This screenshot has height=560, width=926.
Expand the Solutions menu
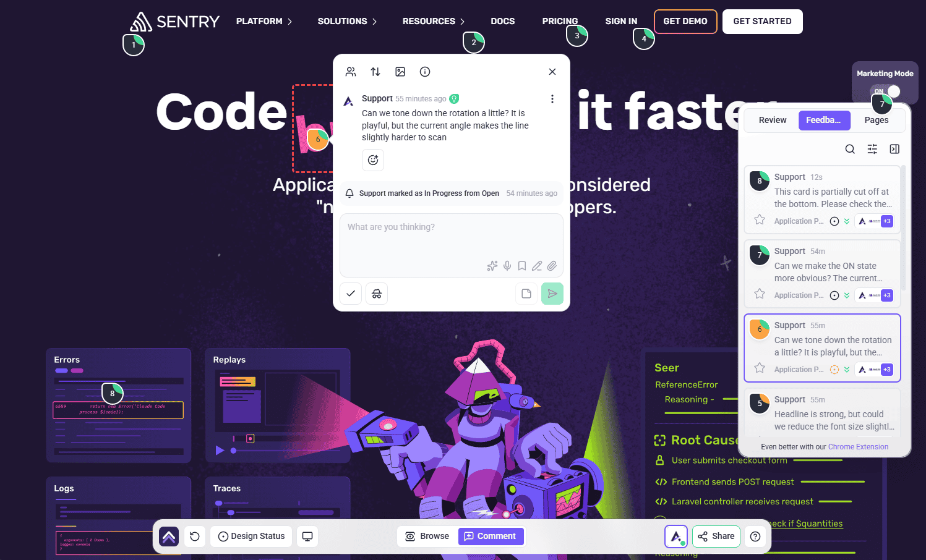(347, 21)
